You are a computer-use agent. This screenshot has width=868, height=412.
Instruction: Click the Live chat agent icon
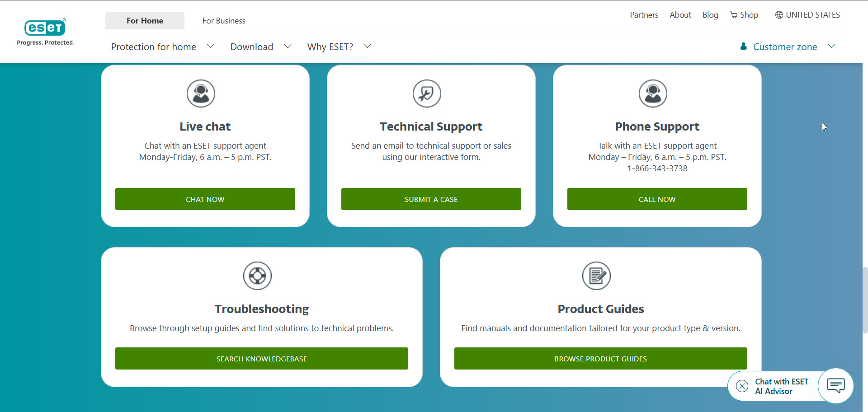(x=201, y=94)
